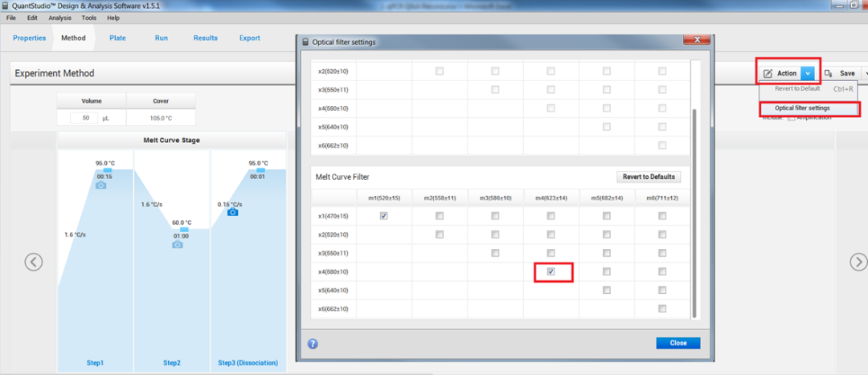Expand the Action dropdown arrow

pos(809,73)
